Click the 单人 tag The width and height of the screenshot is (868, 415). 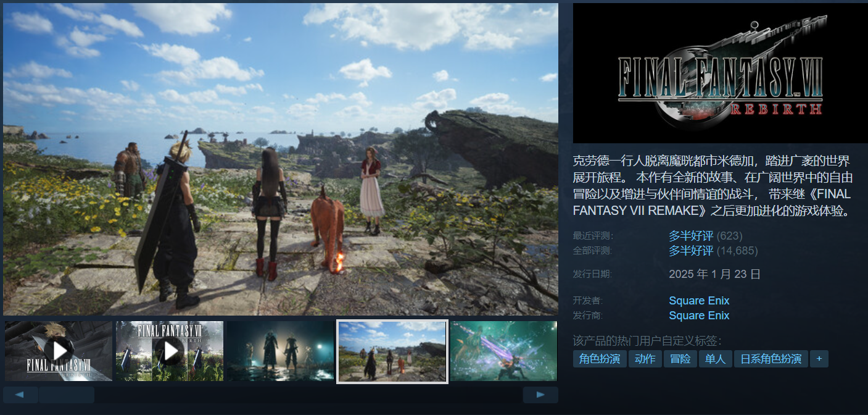point(716,359)
